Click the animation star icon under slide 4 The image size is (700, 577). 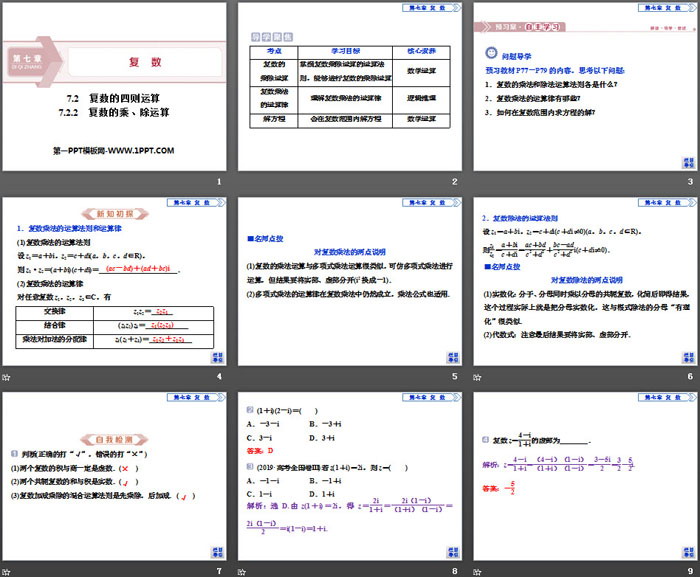point(7,377)
